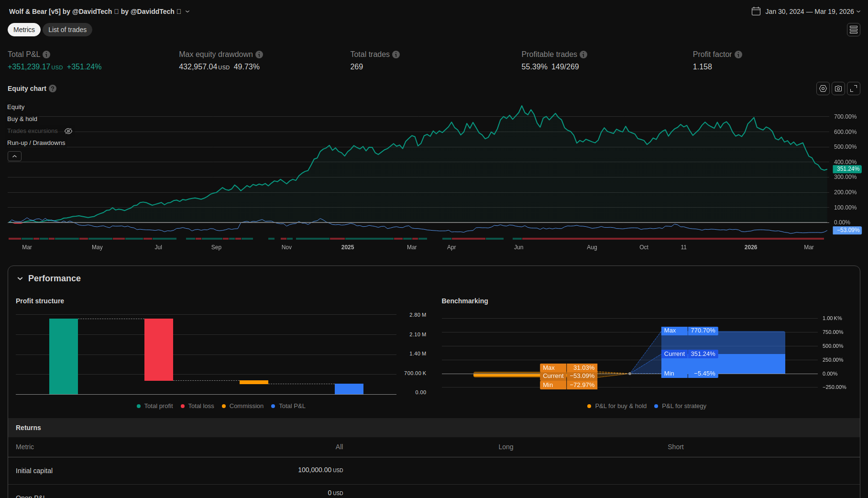
Task: Open the Jan 30, 2024 — Mar 19, 2026 range
Action: tap(809, 11)
